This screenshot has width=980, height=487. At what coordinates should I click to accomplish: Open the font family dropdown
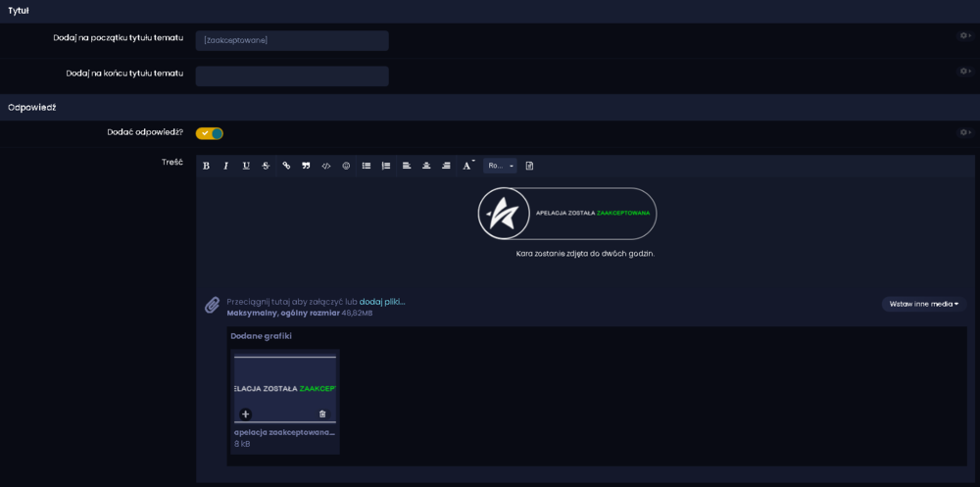500,166
